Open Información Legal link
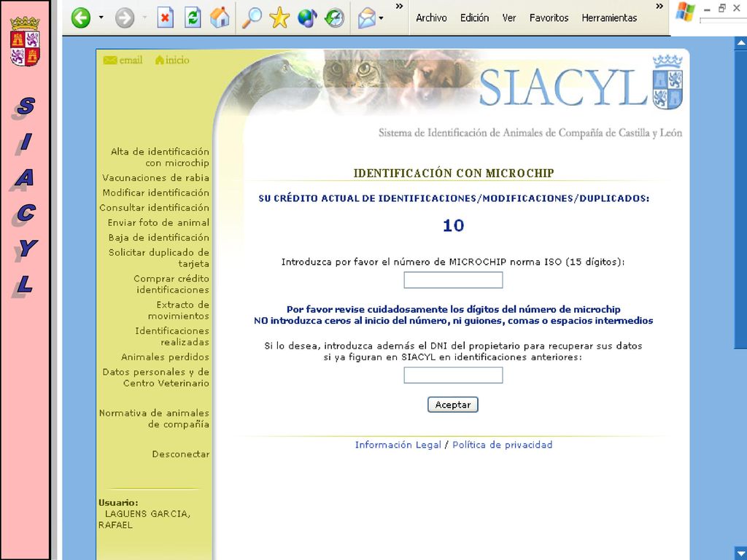747x560 pixels. click(398, 445)
